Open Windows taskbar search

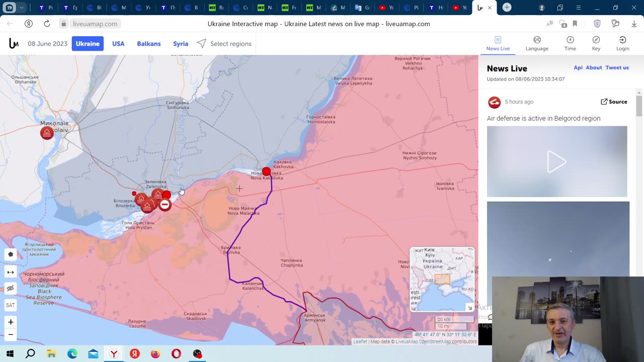pyautogui.click(x=30, y=354)
